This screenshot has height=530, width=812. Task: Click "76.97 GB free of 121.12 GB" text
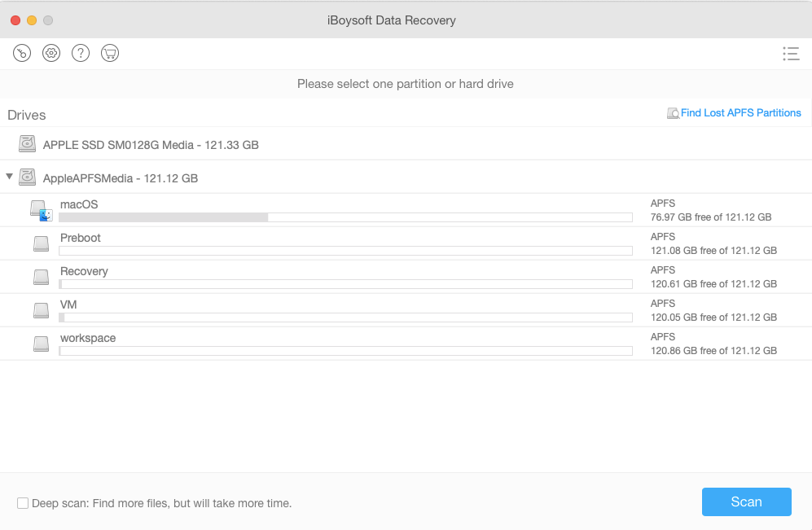tap(711, 217)
